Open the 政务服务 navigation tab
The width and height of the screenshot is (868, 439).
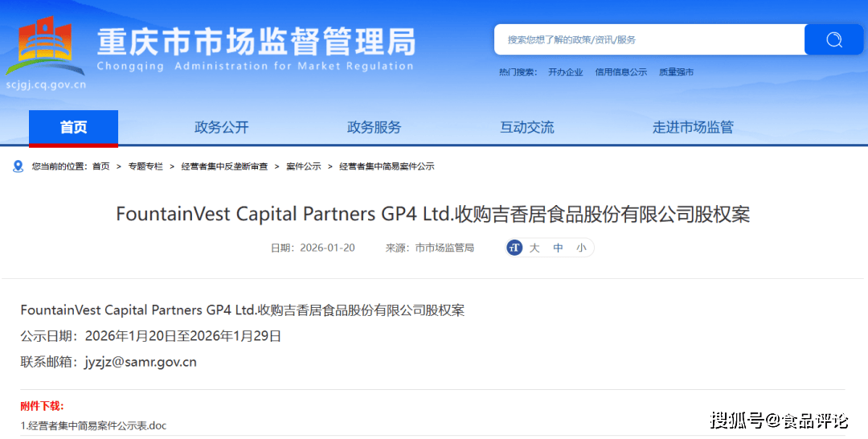pyautogui.click(x=375, y=127)
